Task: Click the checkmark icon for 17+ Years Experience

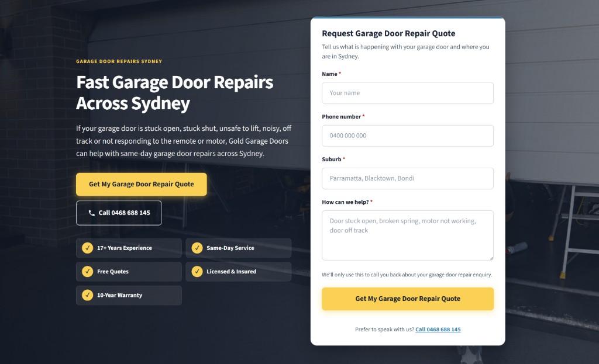Action: [88, 248]
